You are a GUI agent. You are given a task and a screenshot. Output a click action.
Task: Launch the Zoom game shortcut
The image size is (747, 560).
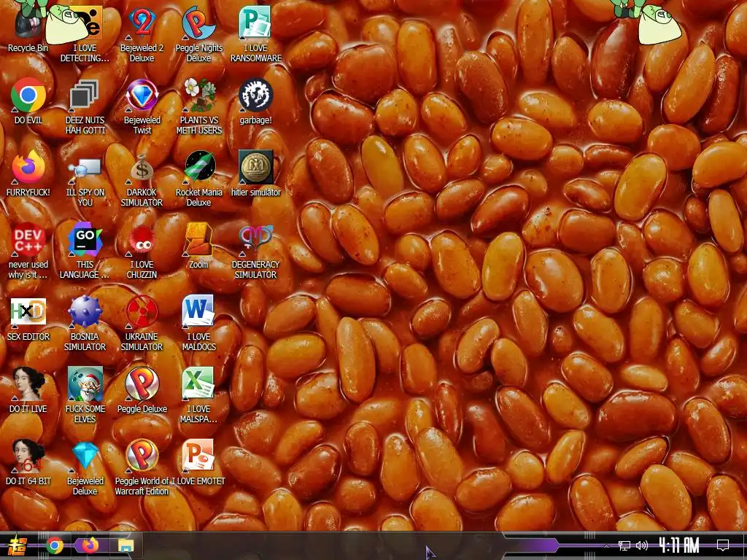(x=198, y=245)
